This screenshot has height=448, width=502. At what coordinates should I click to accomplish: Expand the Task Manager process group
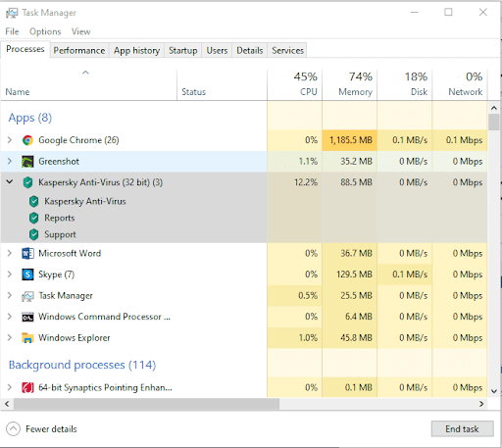(x=10, y=296)
